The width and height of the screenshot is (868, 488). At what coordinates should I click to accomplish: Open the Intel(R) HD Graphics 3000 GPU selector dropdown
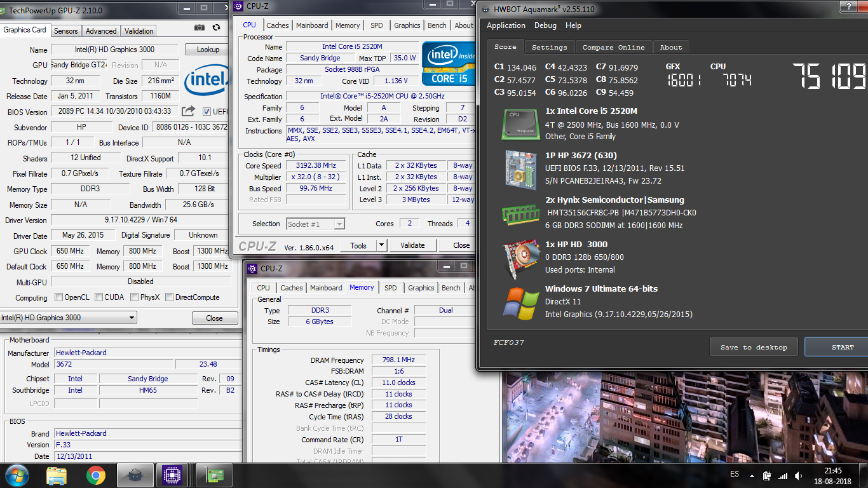tap(68, 318)
